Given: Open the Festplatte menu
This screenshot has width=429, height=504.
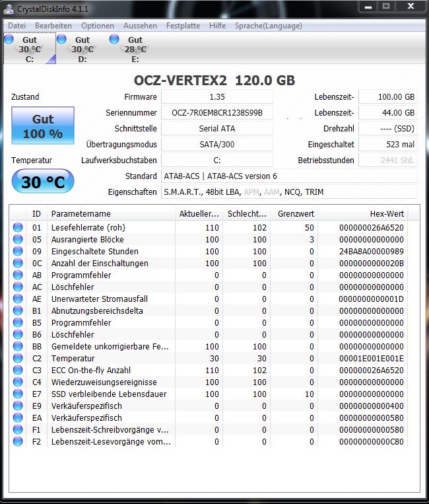Looking at the screenshot, I should click(x=183, y=26).
